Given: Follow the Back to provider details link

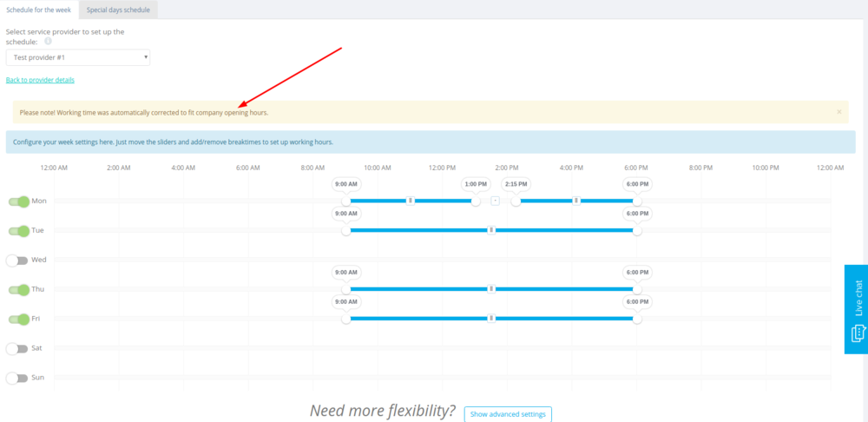Looking at the screenshot, I should (x=40, y=80).
